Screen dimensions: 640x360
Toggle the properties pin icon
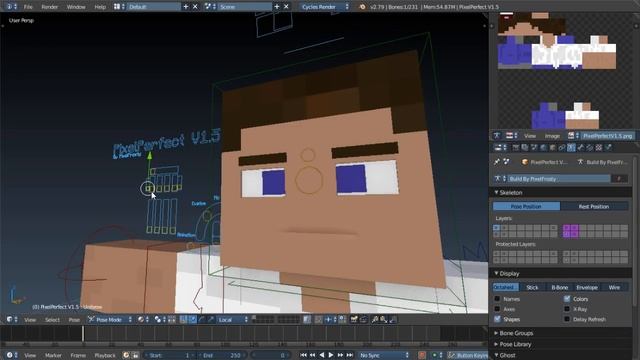[x=497, y=162]
